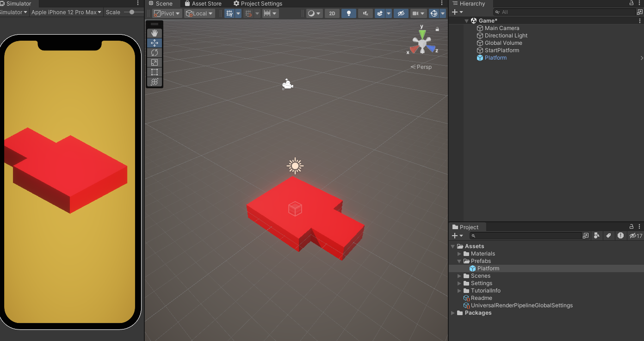Open the Hierarchy create plus dropdown
The height and width of the screenshot is (341, 644).
point(457,12)
